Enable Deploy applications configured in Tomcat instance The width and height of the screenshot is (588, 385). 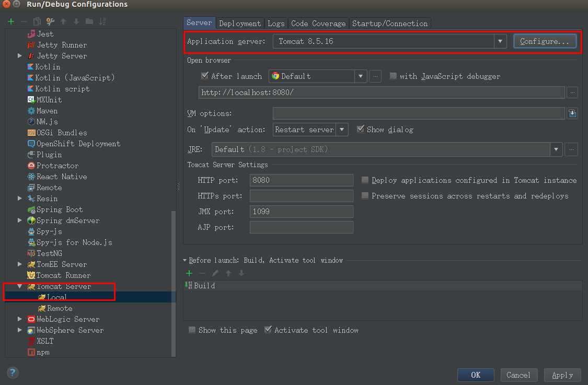click(365, 180)
